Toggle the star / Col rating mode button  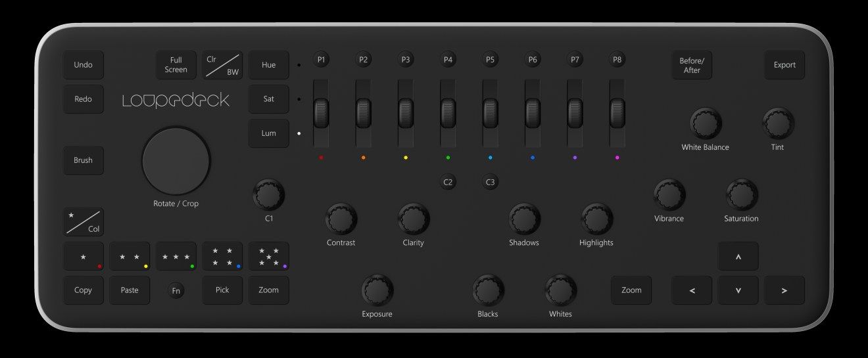point(84,222)
